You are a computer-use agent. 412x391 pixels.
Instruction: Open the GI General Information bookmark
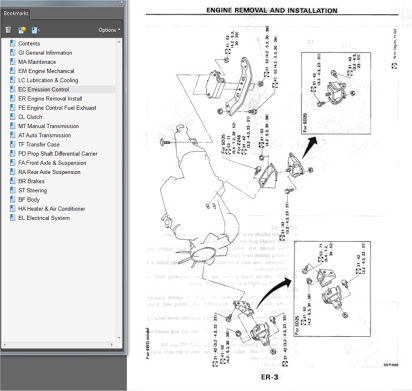click(45, 53)
